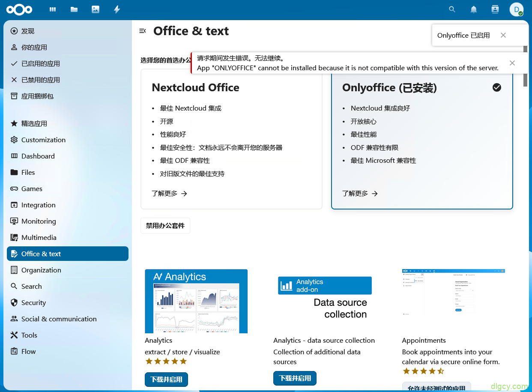Click the search magnifier icon in header
532x392 pixels.
coord(452,9)
